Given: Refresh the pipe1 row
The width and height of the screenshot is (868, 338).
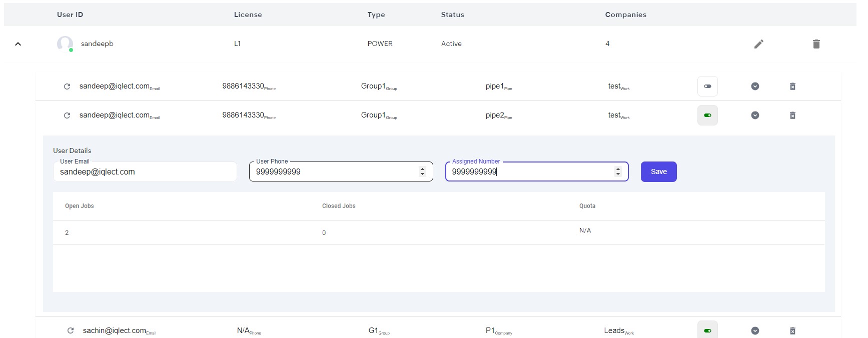Looking at the screenshot, I should (67, 86).
